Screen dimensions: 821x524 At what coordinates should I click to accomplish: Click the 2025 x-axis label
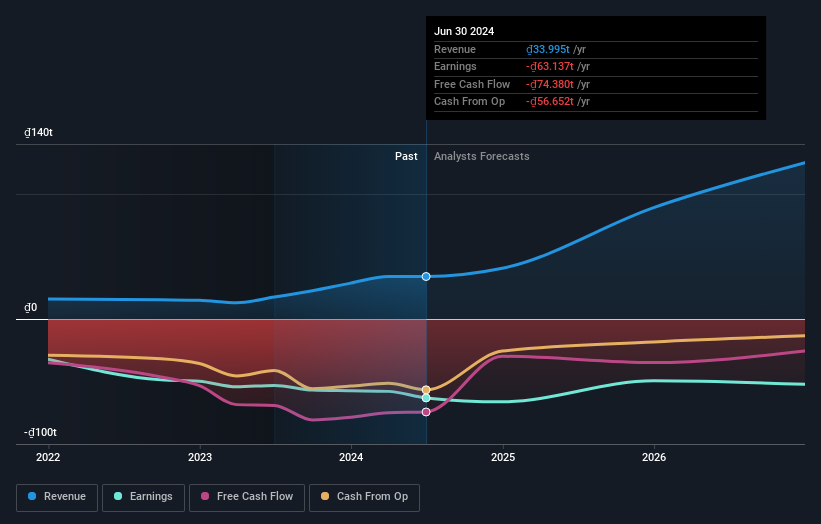tap(503, 457)
